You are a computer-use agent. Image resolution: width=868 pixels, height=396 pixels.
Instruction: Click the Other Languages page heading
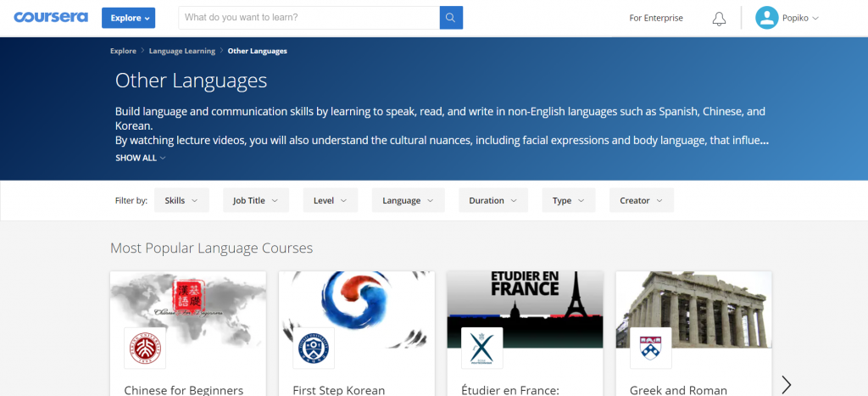point(191,81)
